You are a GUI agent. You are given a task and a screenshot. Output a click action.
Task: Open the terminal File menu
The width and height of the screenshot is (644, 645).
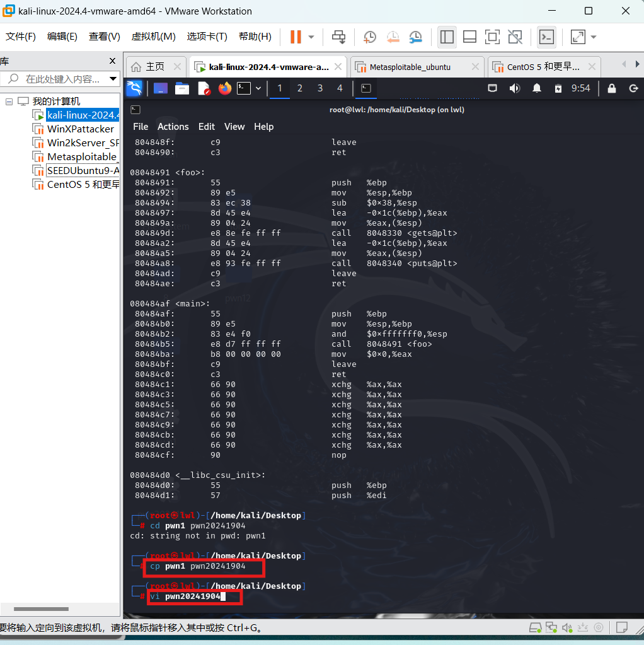coord(141,127)
